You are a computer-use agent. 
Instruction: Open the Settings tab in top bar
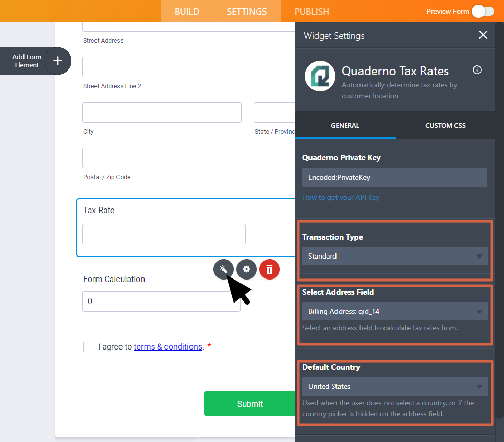pyautogui.click(x=247, y=11)
